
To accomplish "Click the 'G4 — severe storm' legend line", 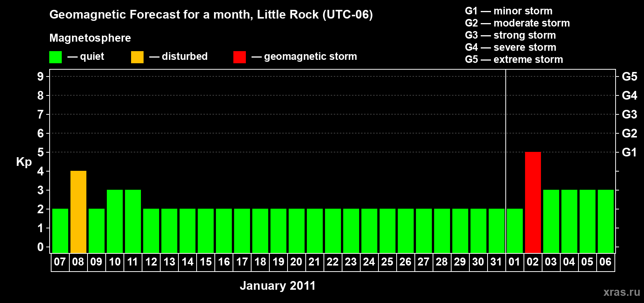I will [511, 47].
